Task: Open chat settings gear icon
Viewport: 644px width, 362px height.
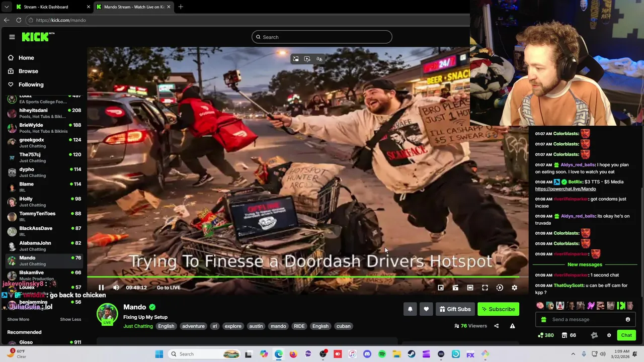Action: tap(609, 335)
